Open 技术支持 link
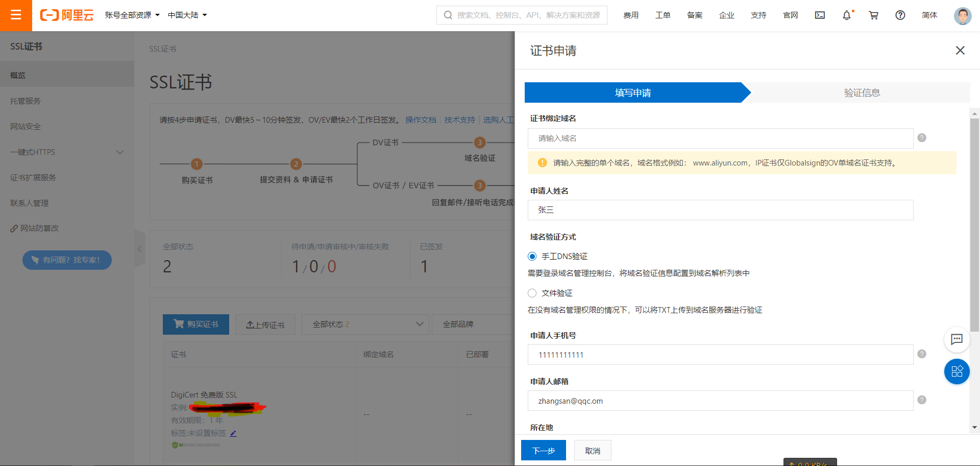The image size is (980, 466). [x=459, y=120]
